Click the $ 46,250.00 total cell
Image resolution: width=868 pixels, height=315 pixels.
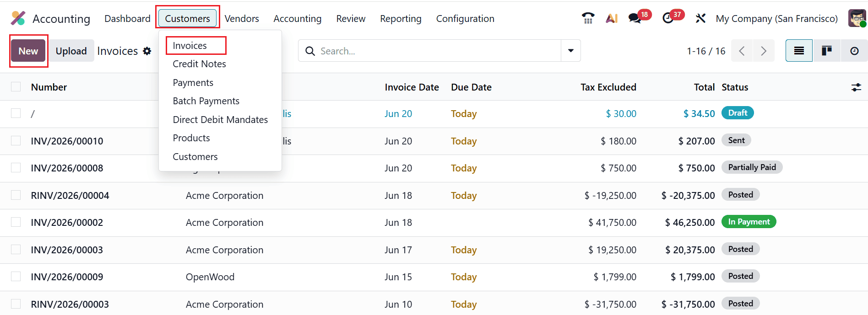point(689,222)
